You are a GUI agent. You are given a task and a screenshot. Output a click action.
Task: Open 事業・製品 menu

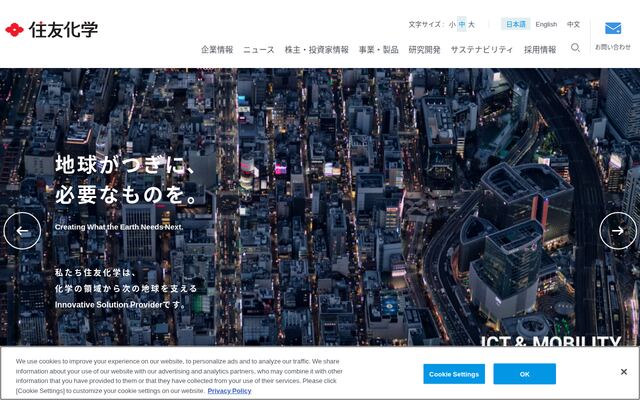[x=378, y=50]
